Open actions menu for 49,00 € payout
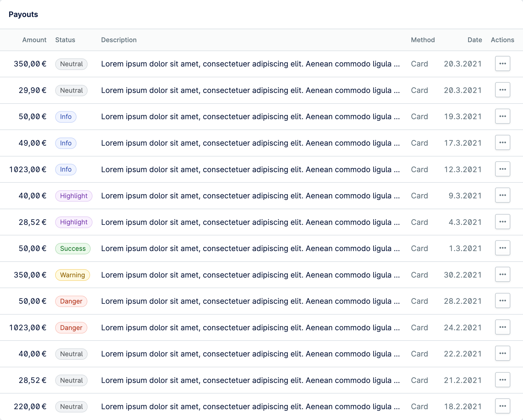 (502, 142)
